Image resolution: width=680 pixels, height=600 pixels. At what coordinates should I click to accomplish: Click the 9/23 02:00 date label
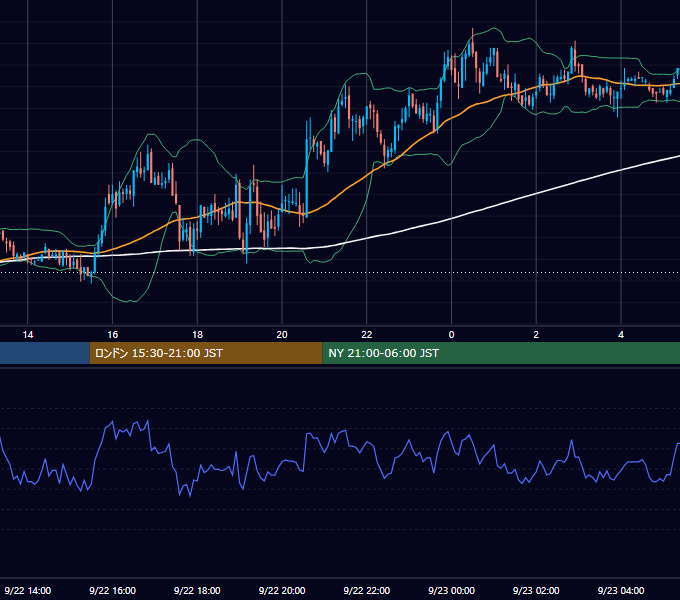tap(536, 590)
